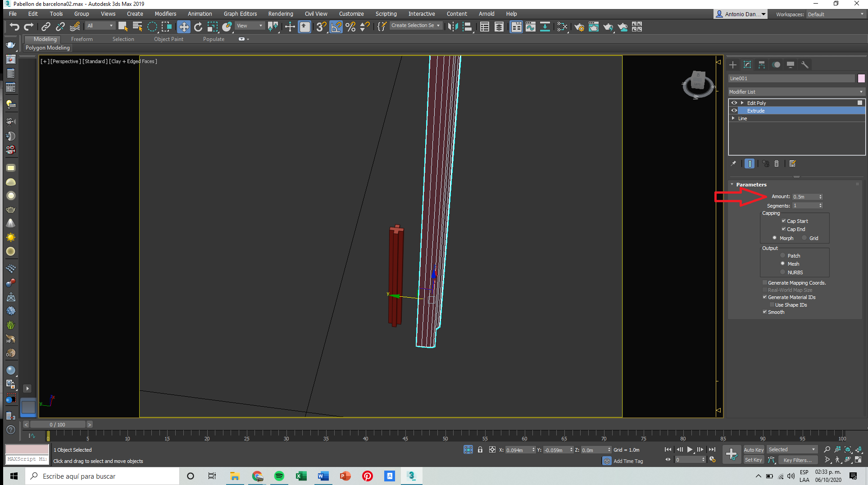This screenshot has width=868, height=485.
Task: Click the 0 / 100 time slider
Action: pos(58,424)
